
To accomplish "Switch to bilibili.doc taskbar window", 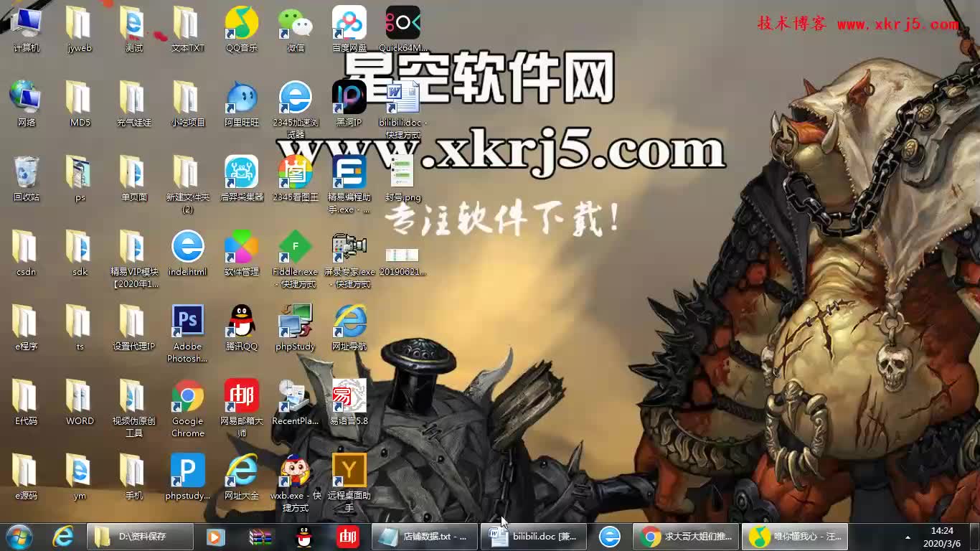I will (534, 536).
